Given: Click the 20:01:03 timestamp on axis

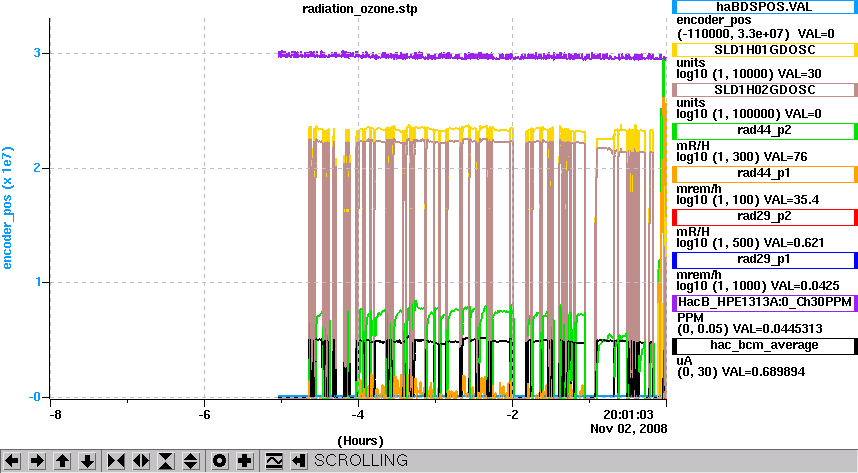Looking at the screenshot, I should (x=628, y=414).
